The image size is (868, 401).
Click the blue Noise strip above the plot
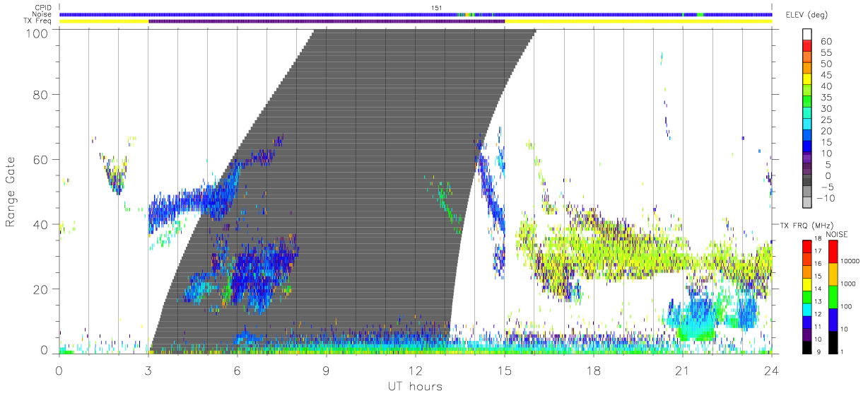[x=416, y=14]
